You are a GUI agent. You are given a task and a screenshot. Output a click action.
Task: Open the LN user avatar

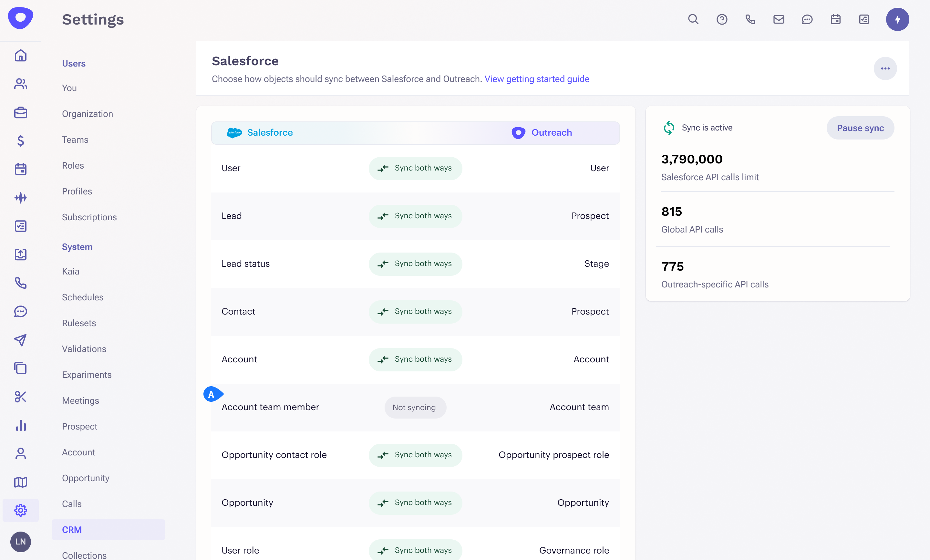[x=21, y=542]
